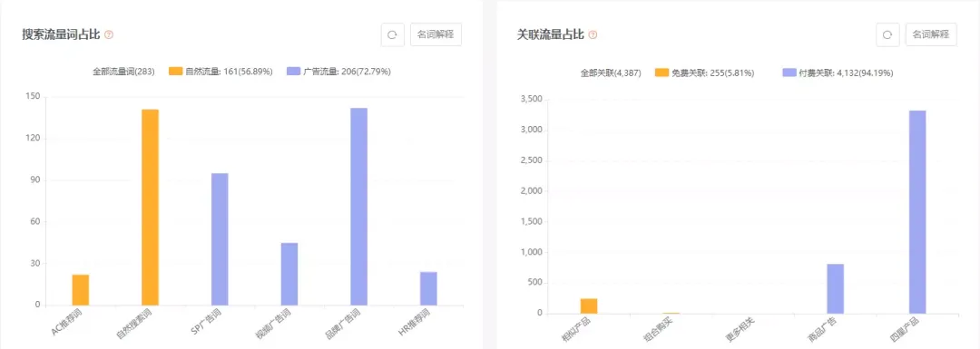The width and height of the screenshot is (980, 349).
Task: Select the 相似产品 bar
Action: point(589,305)
